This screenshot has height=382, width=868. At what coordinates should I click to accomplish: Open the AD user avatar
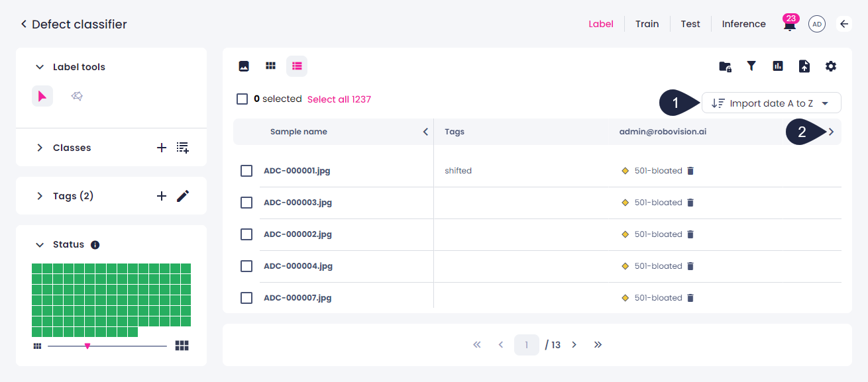click(817, 24)
